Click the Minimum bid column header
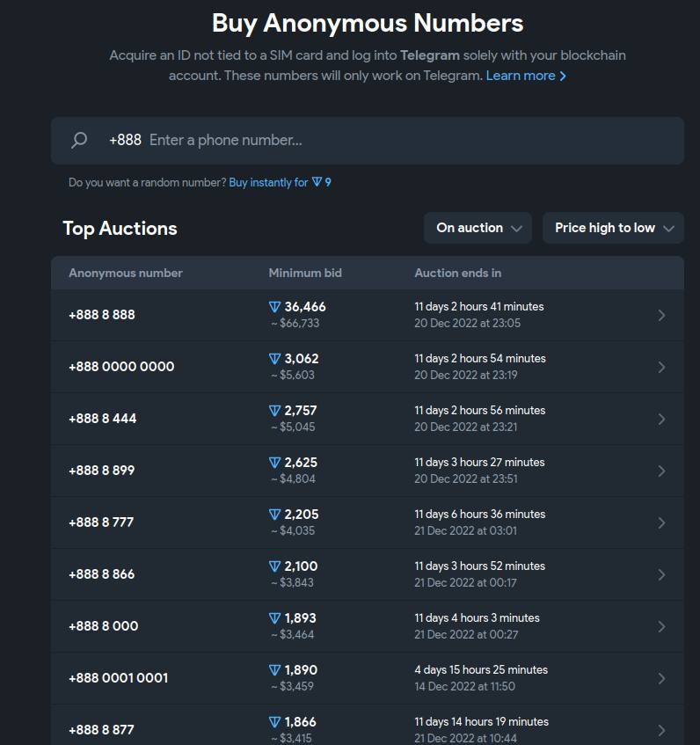Screen dimensions: 700x745 pyautogui.click(x=305, y=274)
